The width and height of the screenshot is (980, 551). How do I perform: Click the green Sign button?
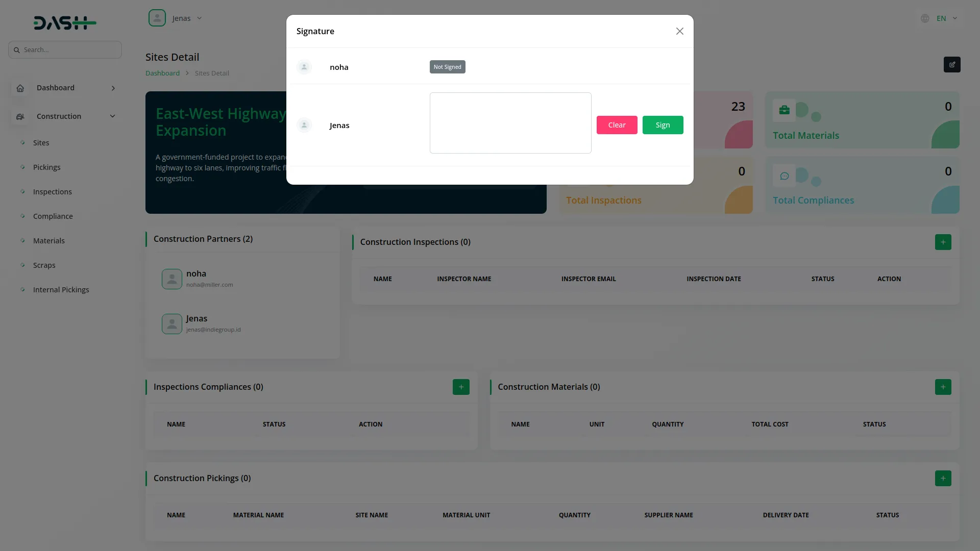click(663, 125)
